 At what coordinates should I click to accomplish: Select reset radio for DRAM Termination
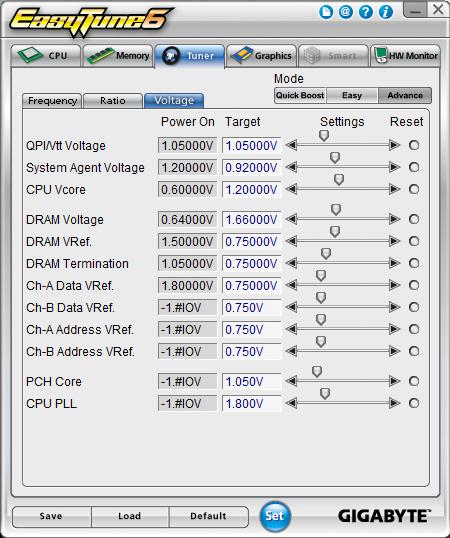(x=414, y=263)
